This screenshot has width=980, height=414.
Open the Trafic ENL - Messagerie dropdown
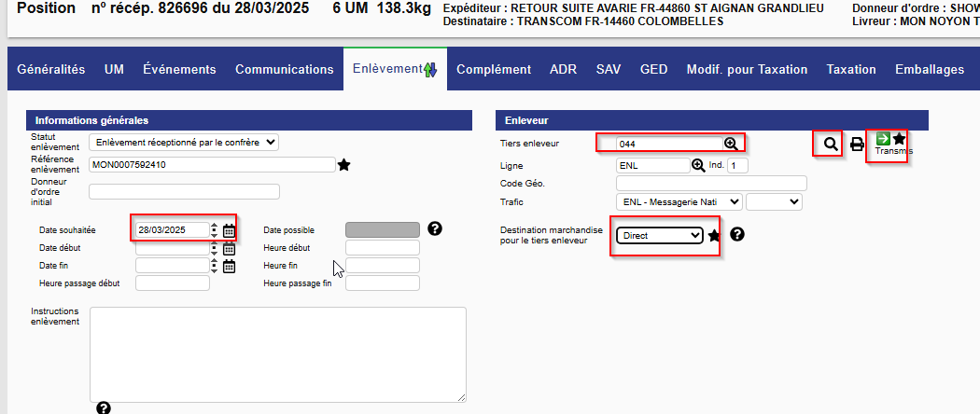click(x=679, y=201)
